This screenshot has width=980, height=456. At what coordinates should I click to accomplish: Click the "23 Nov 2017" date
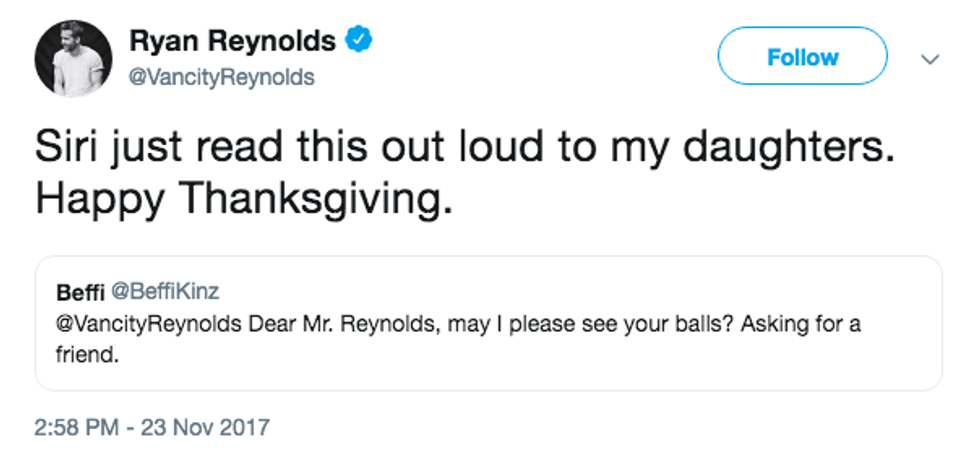(x=209, y=427)
